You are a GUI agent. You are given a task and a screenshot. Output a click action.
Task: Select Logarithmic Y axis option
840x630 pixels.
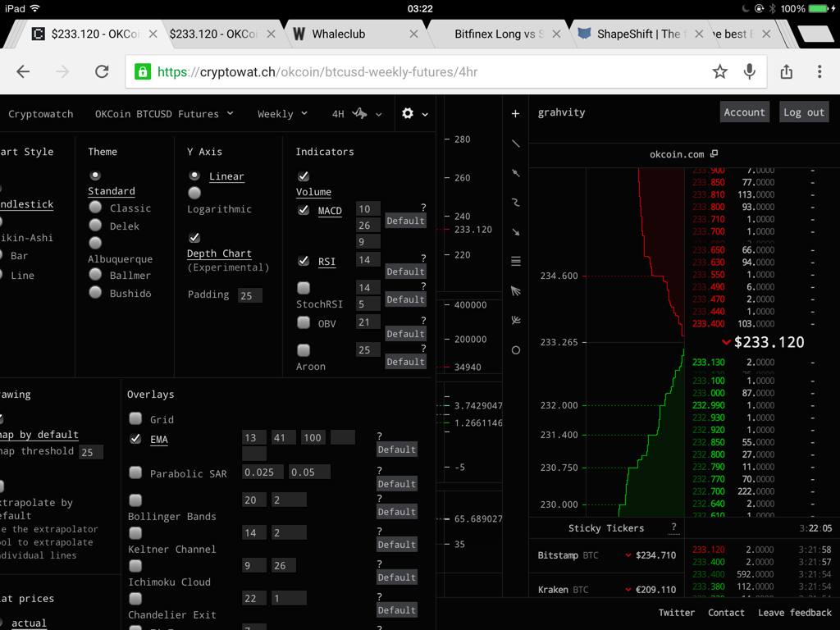point(194,193)
